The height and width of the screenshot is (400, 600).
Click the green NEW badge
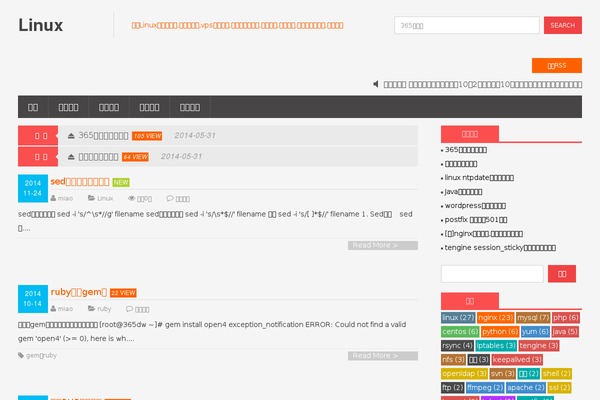coord(121,183)
